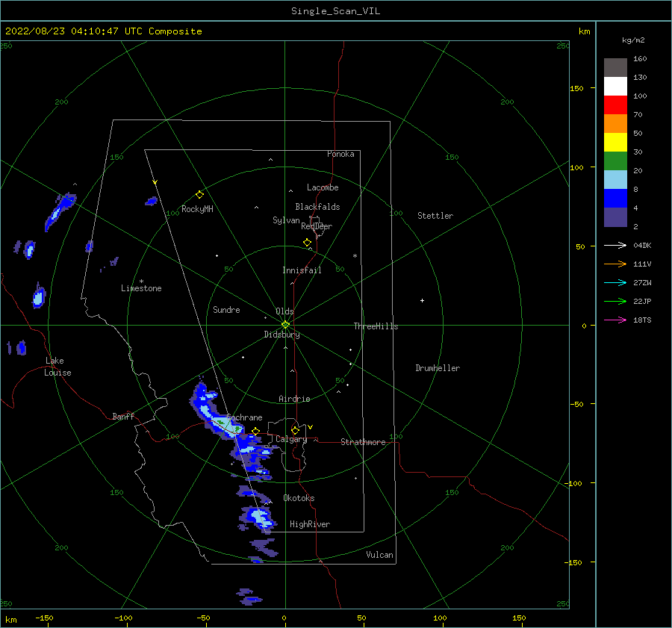The width and height of the screenshot is (672, 628).
Task: Click the Calgary city label
Action: [x=291, y=439]
